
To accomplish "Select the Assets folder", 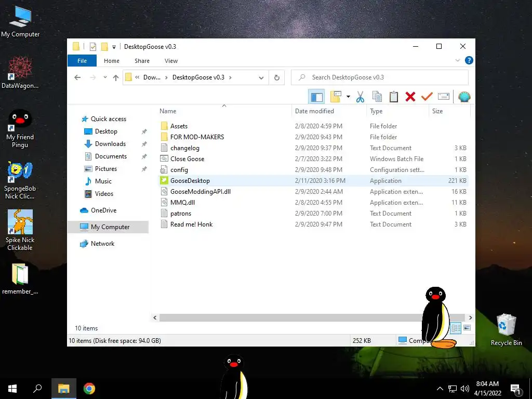I will pos(179,126).
